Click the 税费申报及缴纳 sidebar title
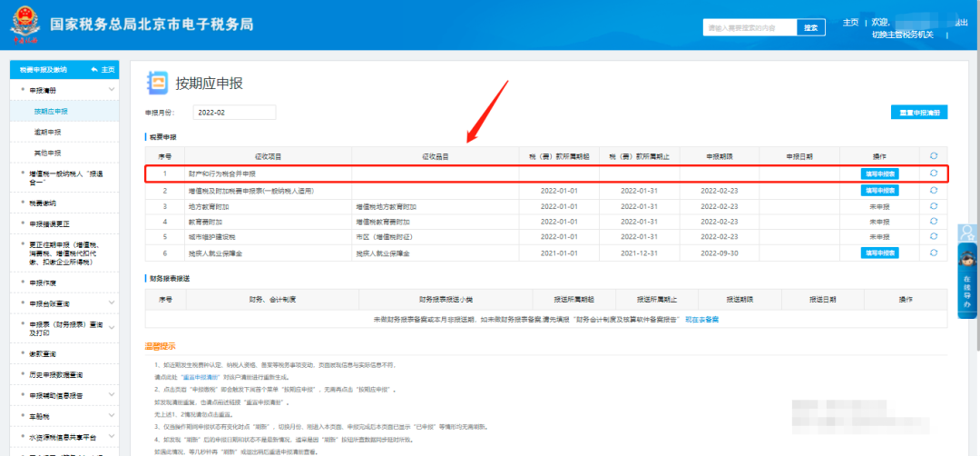Screen dimensions: 980x456 coord(44,69)
